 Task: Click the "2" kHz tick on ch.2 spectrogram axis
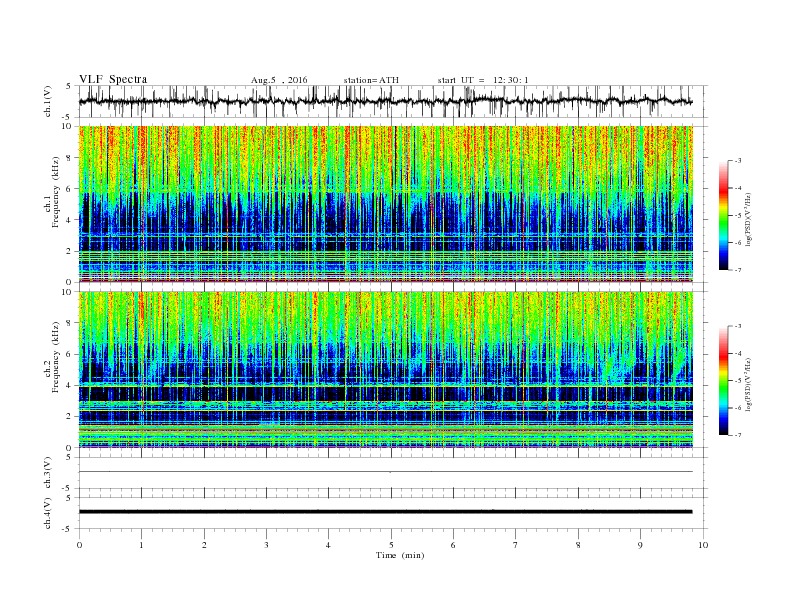pos(70,417)
